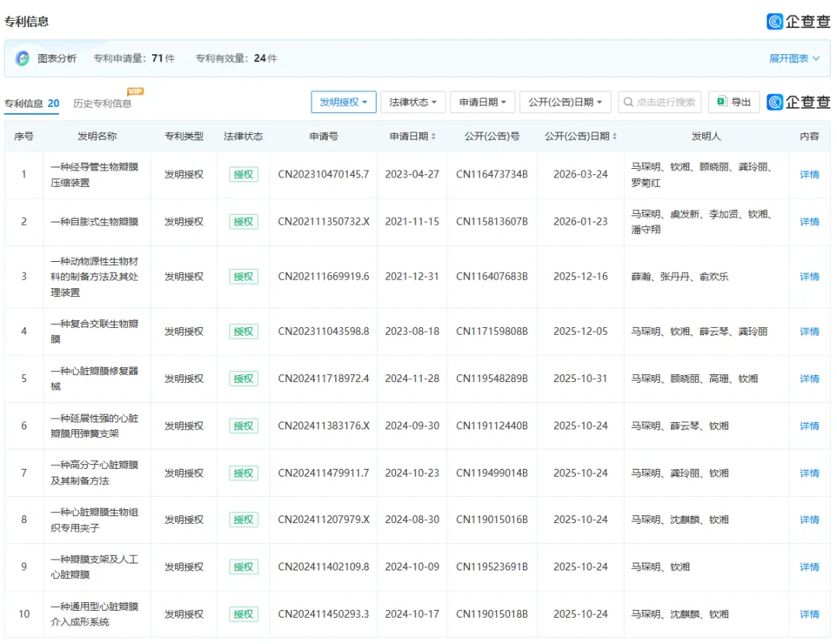Switch to 专利信息 20 tab

[32, 104]
